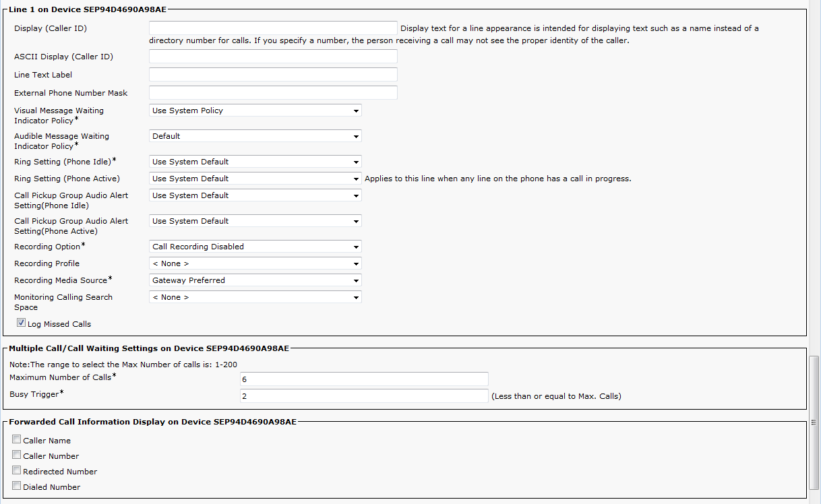Click the vertical scrollbar thumb

pos(814,421)
